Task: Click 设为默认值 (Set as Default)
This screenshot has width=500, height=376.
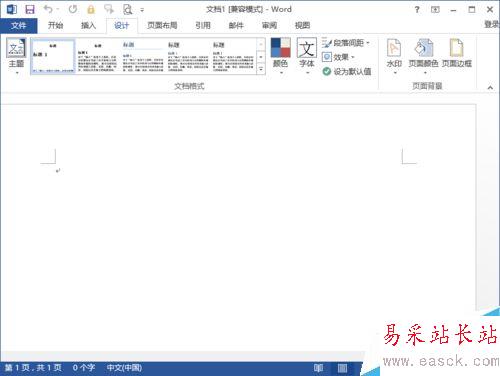Action: [x=347, y=71]
